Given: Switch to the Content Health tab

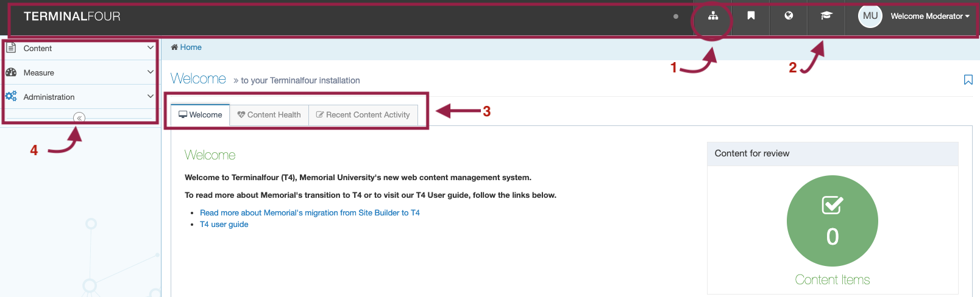Looking at the screenshot, I should coord(269,115).
